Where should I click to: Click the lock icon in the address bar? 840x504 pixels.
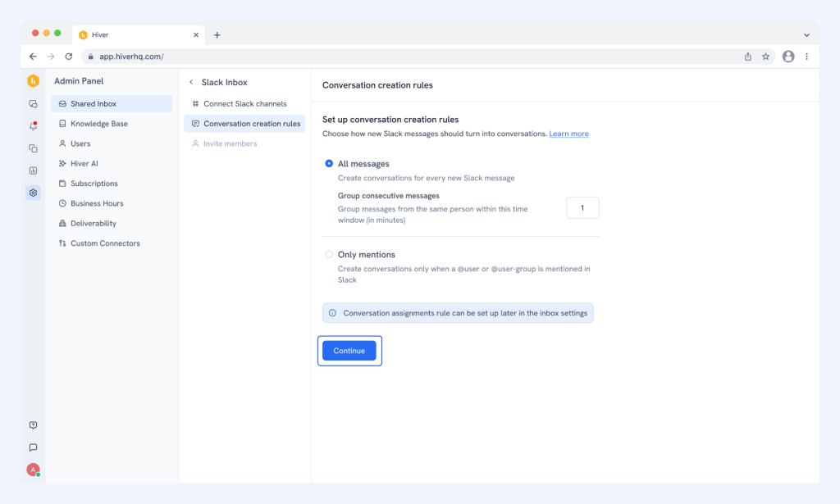click(x=90, y=57)
